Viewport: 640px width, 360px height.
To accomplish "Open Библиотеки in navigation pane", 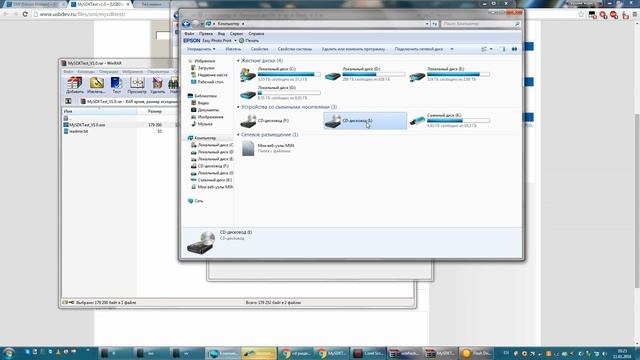I will click(202, 96).
